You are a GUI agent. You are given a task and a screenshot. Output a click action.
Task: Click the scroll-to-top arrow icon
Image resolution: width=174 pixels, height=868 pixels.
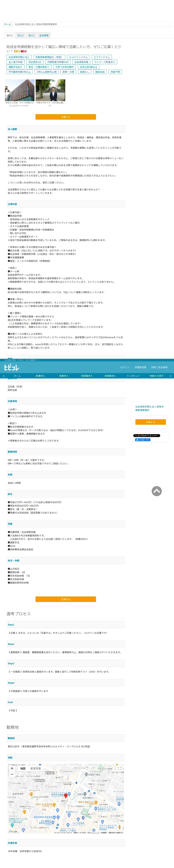tap(156, 491)
